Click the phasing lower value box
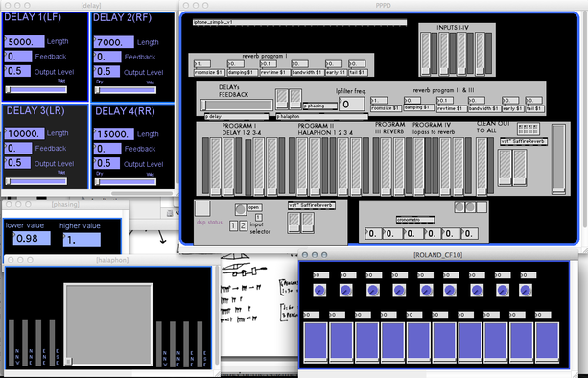Viewport: 588px width, 378px height. 32,238
